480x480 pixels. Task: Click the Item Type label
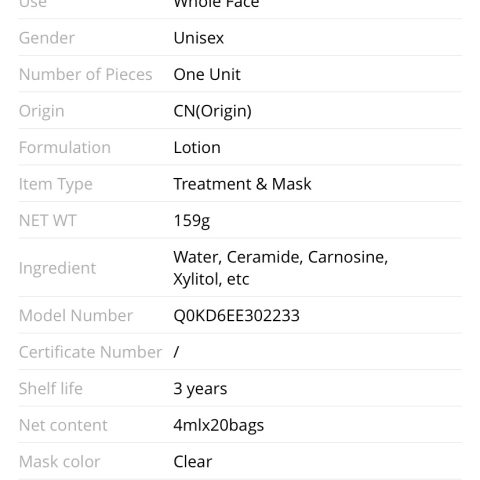point(56,184)
